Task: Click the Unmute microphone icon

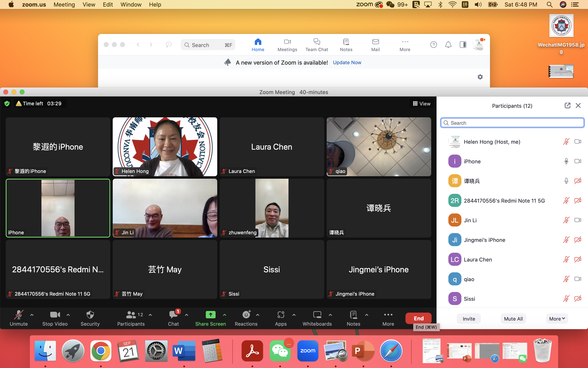Action: (18, 315)
